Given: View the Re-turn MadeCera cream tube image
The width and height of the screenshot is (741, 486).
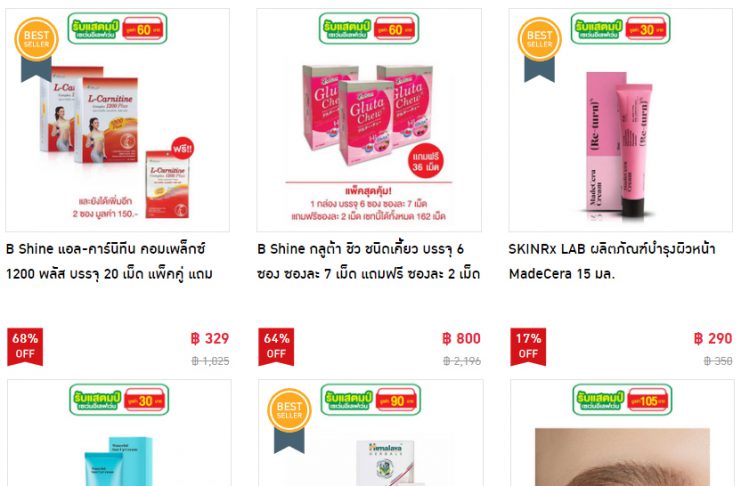Looking at the screenshot, I should coord(620,120).
